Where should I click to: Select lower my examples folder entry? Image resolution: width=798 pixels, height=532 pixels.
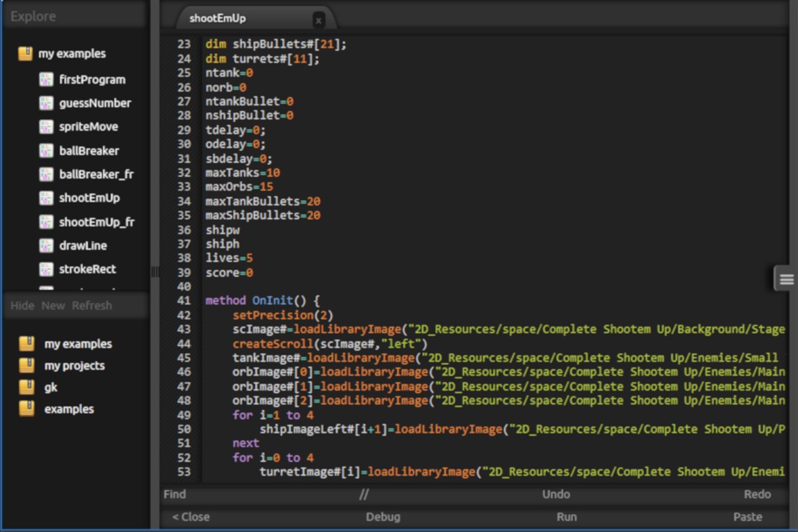pyautogui.click(x=78, y=344)
